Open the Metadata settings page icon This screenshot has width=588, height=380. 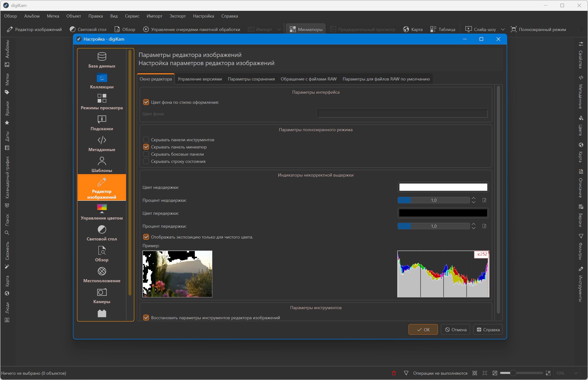point(102,140)
